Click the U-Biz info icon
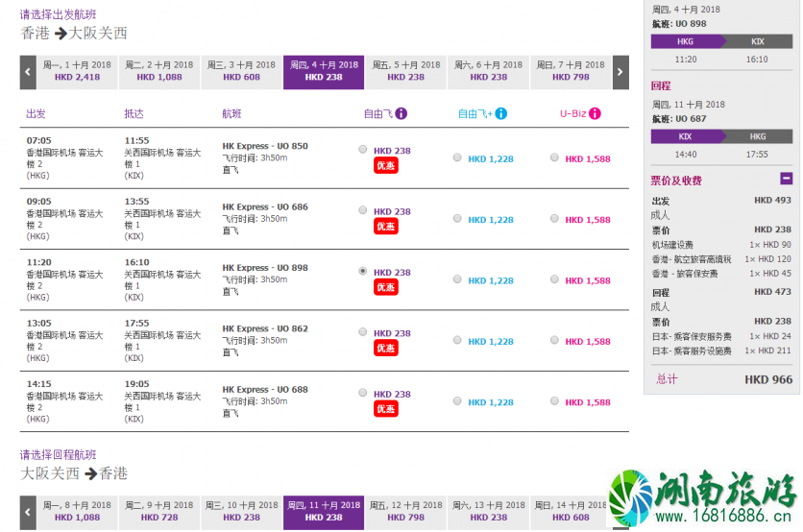 coord(595,113)
